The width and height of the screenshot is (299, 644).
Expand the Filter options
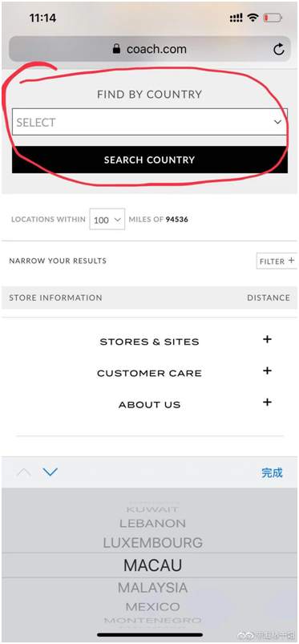tap(277, 261)
